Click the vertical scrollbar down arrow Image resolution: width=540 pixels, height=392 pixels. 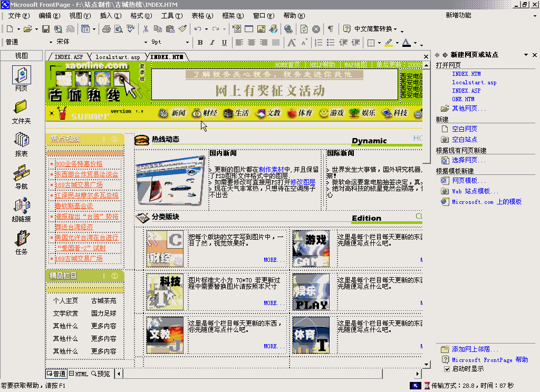click(427, 364)
